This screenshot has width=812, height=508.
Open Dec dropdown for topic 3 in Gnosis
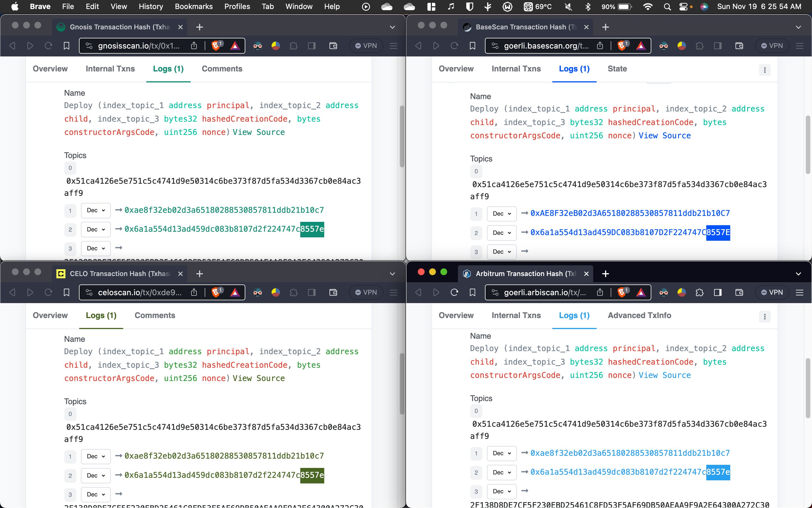pos(96,248)
